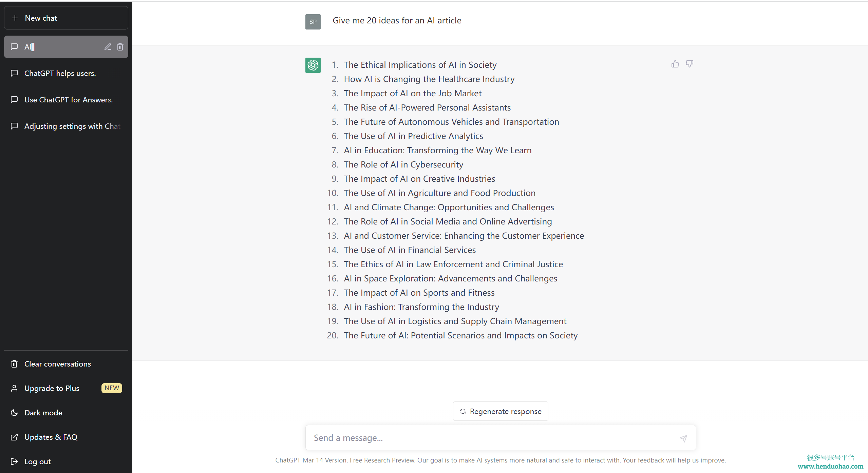Click chat icon next to Use ChatGPT for Answers
Viewport: 868px width, 473px height.
click(14, 100)
